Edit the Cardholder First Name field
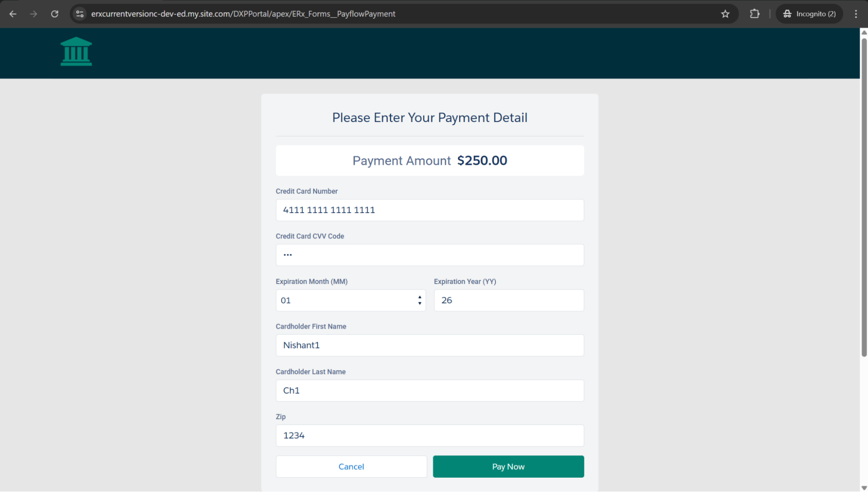The width and height of the screenshot is (868, 492). point(429,345)
